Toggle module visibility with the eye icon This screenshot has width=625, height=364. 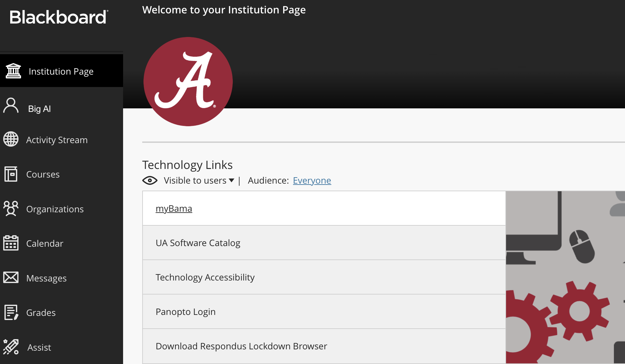click(150, 180)
